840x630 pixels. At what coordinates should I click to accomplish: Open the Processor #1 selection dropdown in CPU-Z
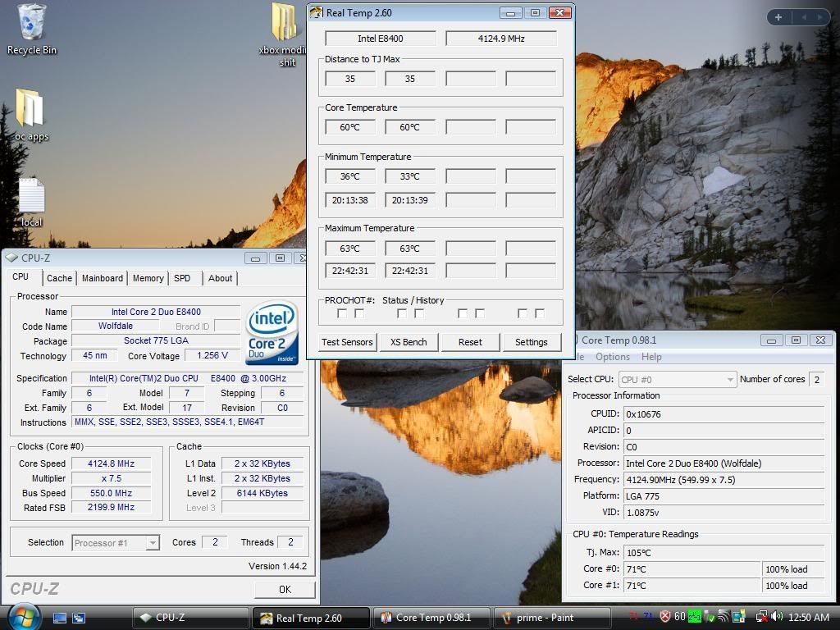click(116, 543)
